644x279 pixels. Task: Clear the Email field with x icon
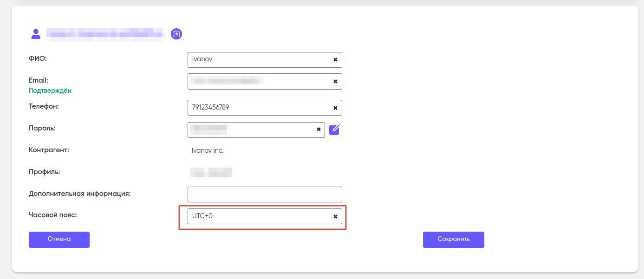point(335,81)
